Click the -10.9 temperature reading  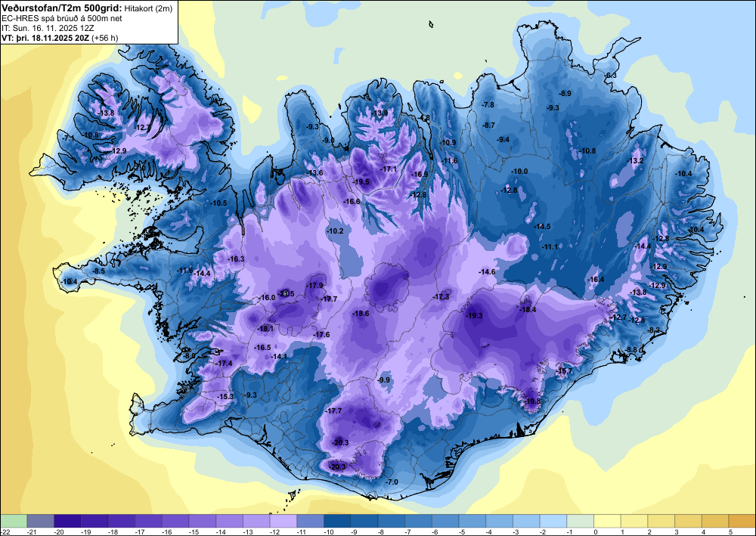pos(448,143)
